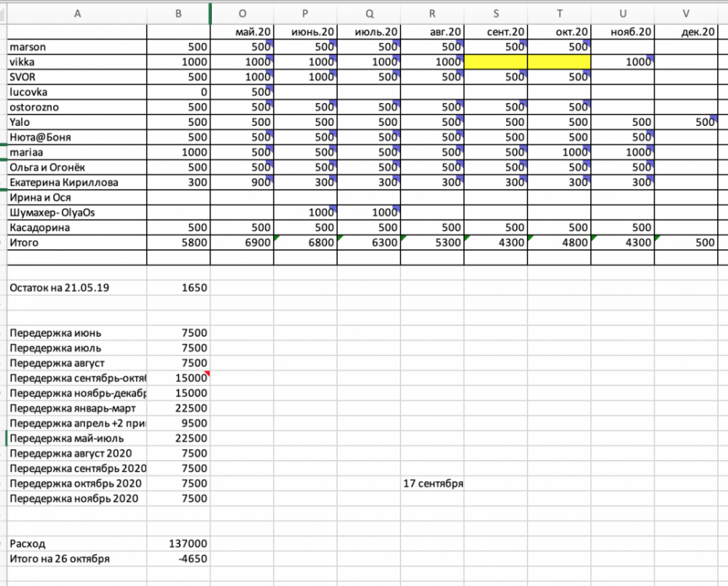Select the 1650 remainder value cell
The width and height of the screenshot is (728, 586).
coord(179,288)
